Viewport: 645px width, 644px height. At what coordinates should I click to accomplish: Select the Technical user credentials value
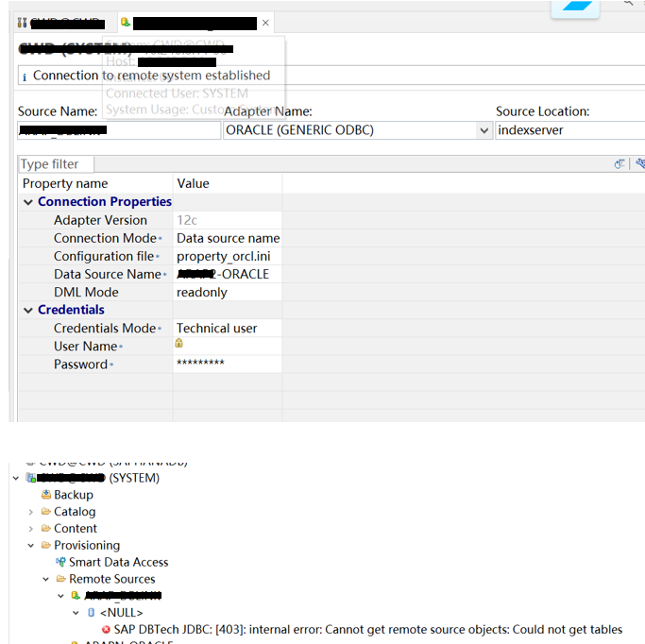pyautogui.click(x=216, y=329)
